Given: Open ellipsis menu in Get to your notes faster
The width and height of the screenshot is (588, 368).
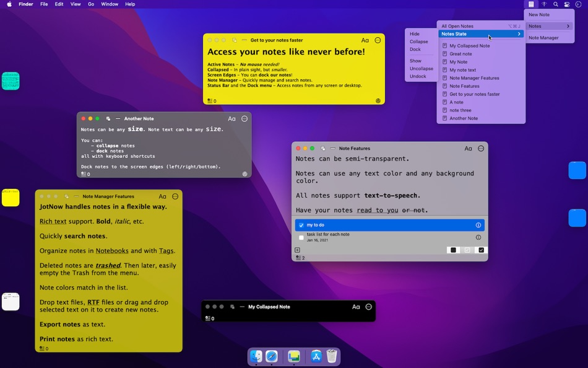Looking at the screenshot, I should click(378, 40).
